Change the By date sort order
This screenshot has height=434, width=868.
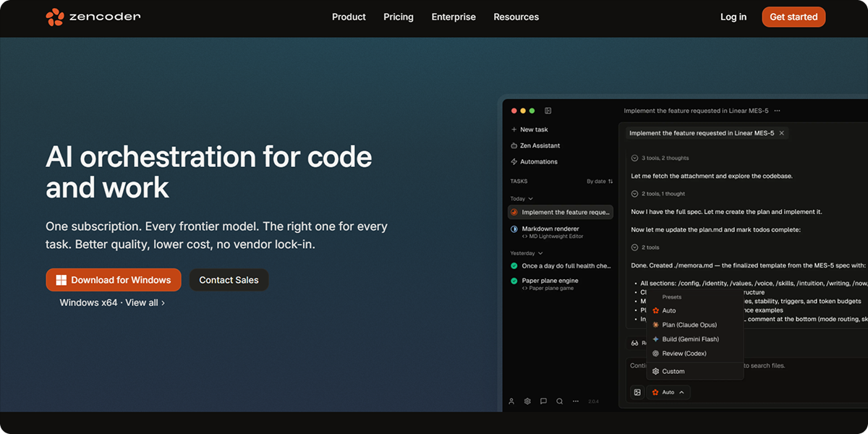600,182
